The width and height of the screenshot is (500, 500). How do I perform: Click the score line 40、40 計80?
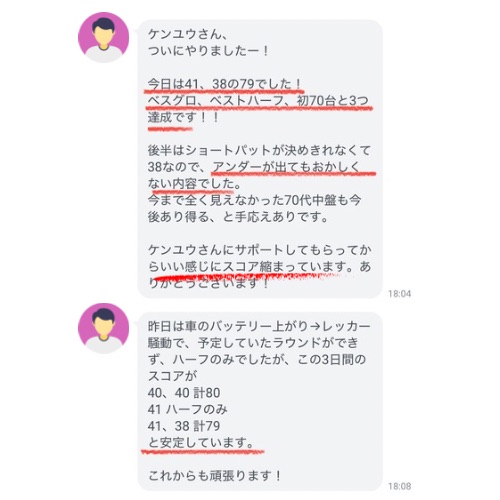184,393
